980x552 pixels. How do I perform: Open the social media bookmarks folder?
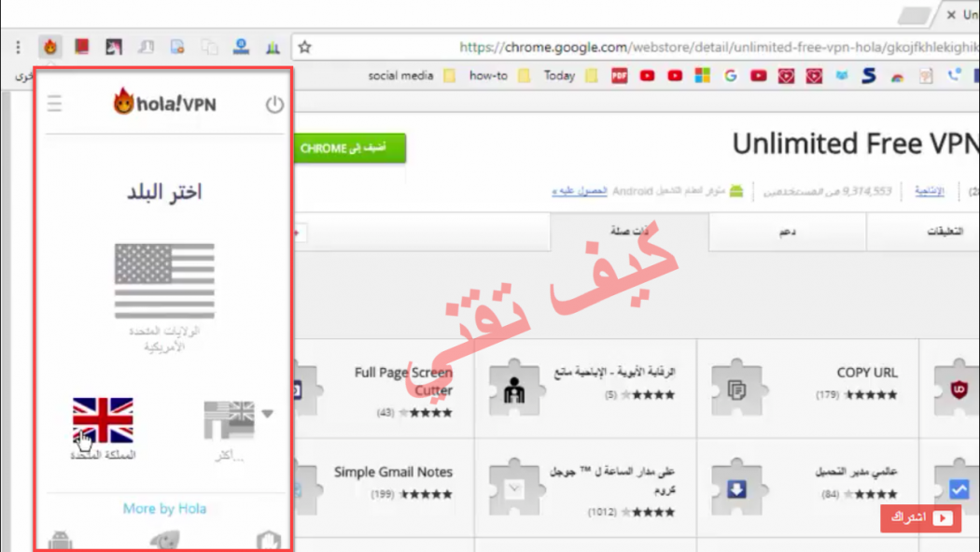click(x=412, y=76)
